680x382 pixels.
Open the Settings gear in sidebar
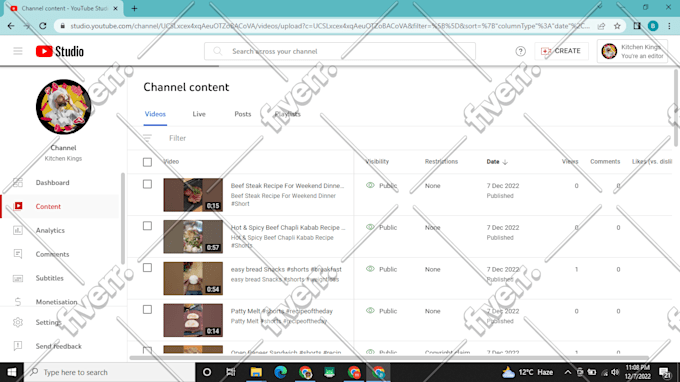pos(18,322)
